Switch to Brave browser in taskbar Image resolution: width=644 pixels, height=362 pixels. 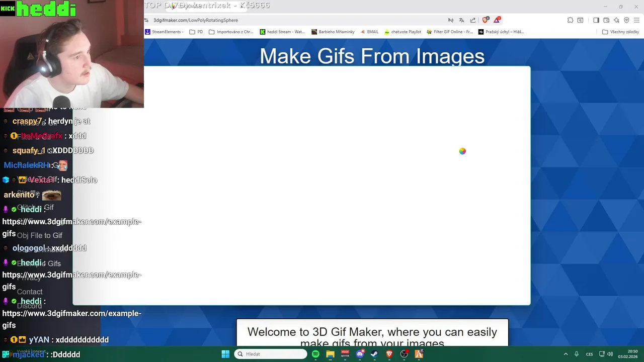click(389, 354)
